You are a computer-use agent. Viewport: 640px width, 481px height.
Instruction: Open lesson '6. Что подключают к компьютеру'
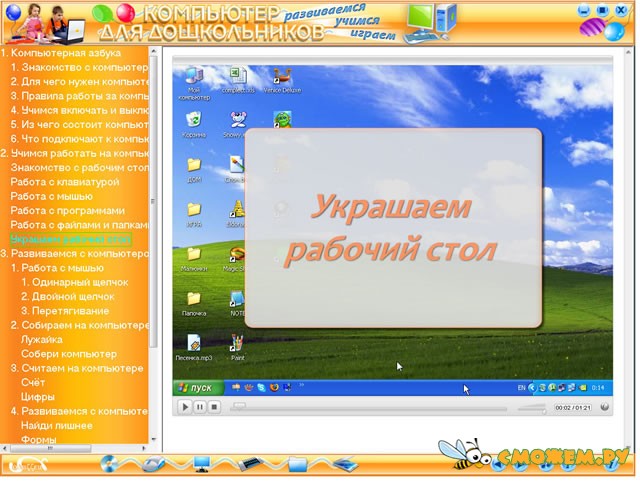[x=79, y=139]
